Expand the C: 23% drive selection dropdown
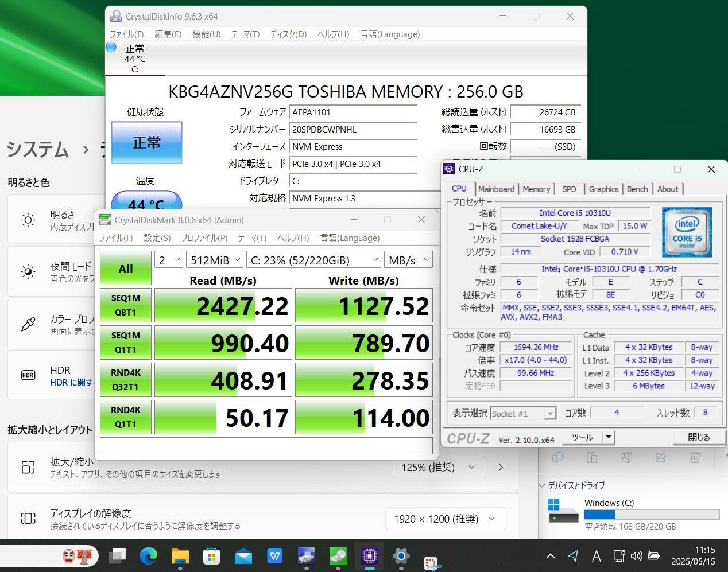This screenshot has height=572, width=728. [x=313, y=260]
